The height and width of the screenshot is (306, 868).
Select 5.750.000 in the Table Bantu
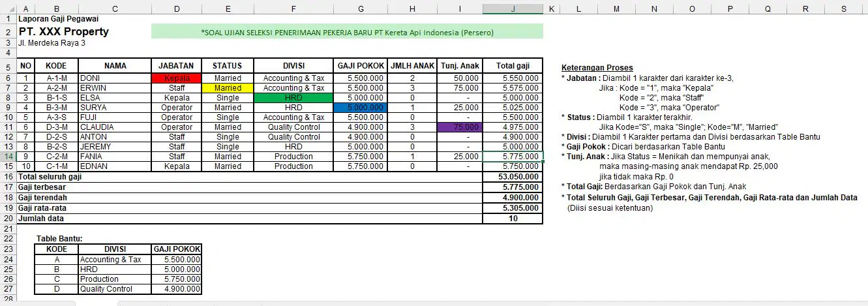coord(177,279)
